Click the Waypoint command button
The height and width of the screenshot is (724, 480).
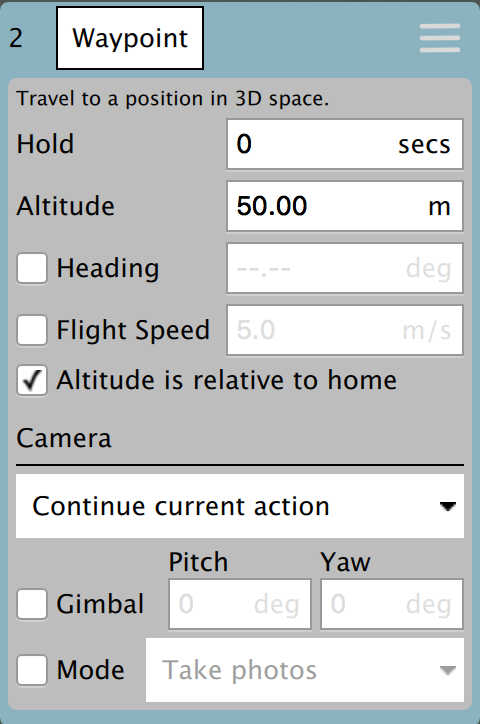pyautogui.click(x=130, y=38)
